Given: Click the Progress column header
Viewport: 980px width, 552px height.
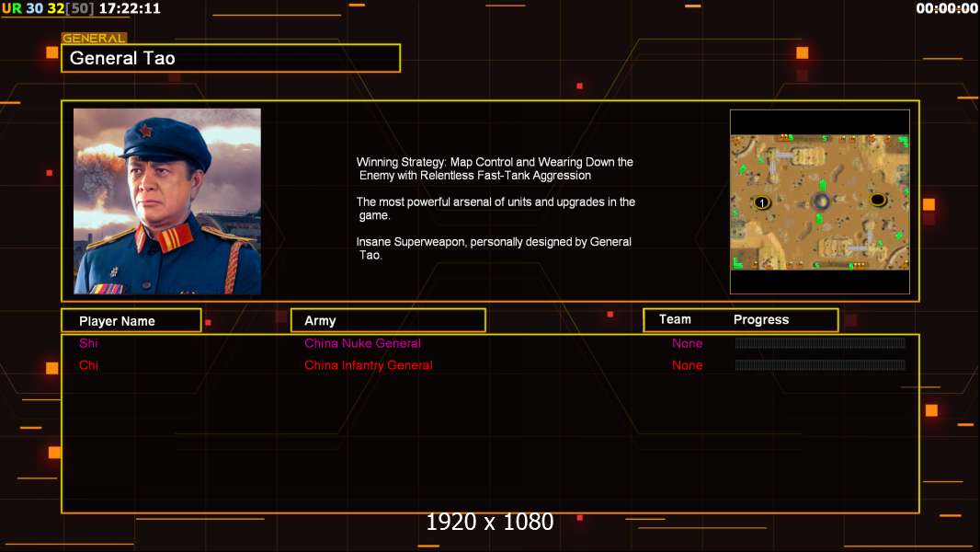Looking at the screenshot, I should (x=760, y=319).
